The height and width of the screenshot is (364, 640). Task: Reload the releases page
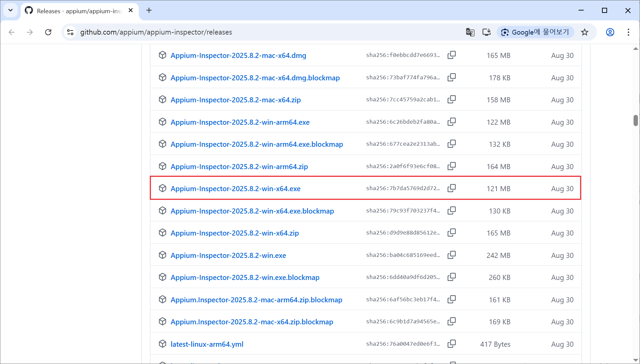pyautogui.click(x=48, y=32)
